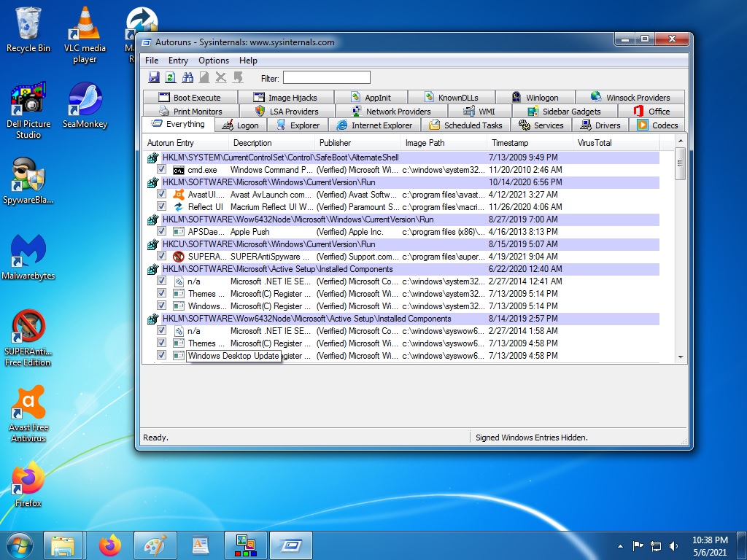Select the HKCU CurrentVersion Run registry row

[x=403, y=244]
